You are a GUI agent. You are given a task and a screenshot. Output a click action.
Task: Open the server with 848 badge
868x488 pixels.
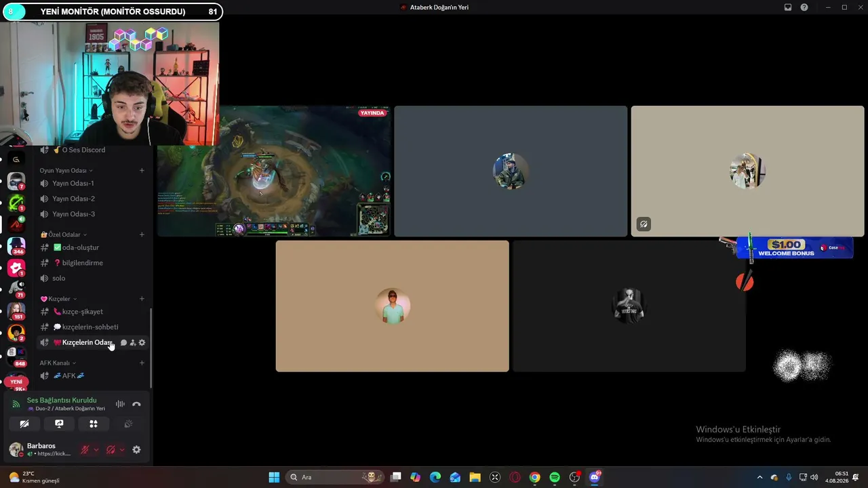16,355
